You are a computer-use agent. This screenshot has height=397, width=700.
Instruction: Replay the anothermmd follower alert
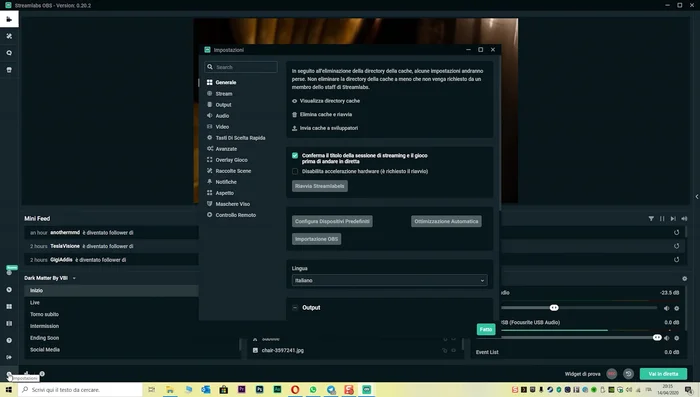(x=677, y=233)
